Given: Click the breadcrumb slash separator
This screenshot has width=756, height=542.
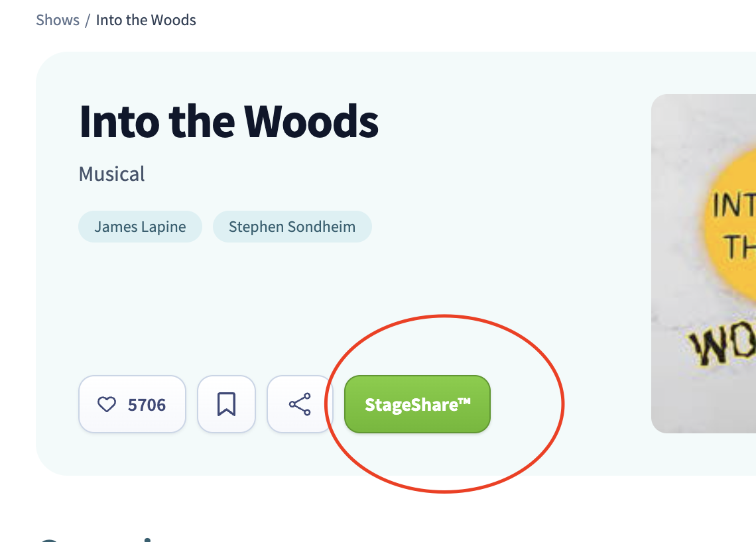Looking at the screenshot, I should click(x=88, y=21).
